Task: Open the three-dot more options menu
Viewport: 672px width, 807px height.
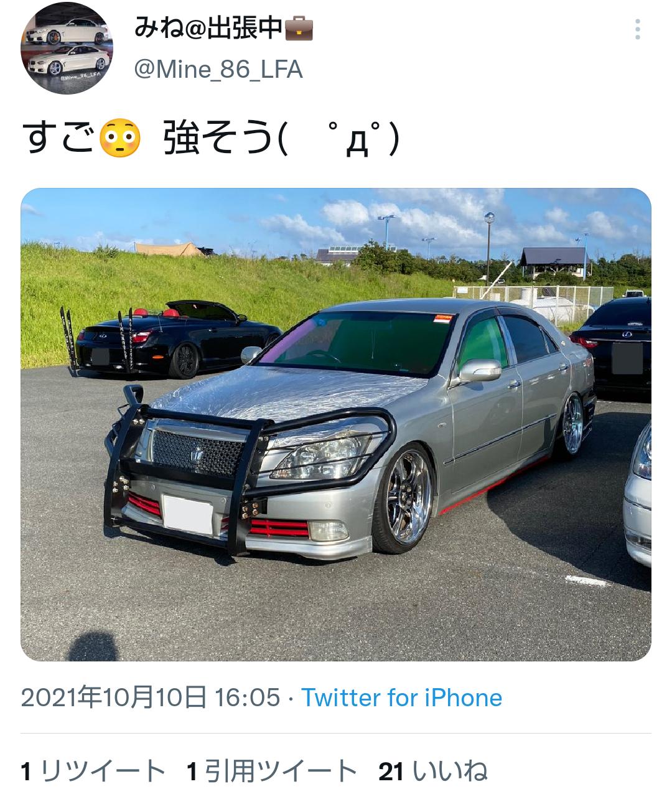Action: click(638, 29)
